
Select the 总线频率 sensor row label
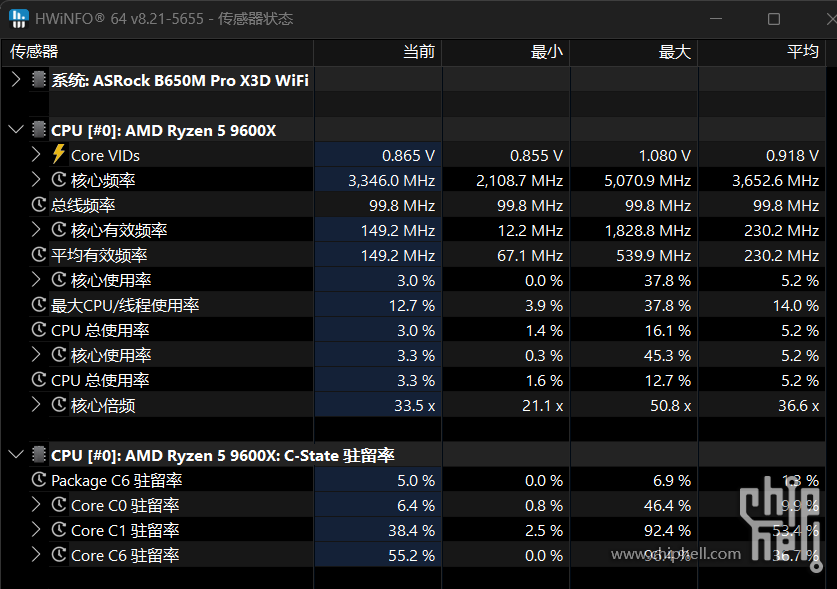point(83,205)
